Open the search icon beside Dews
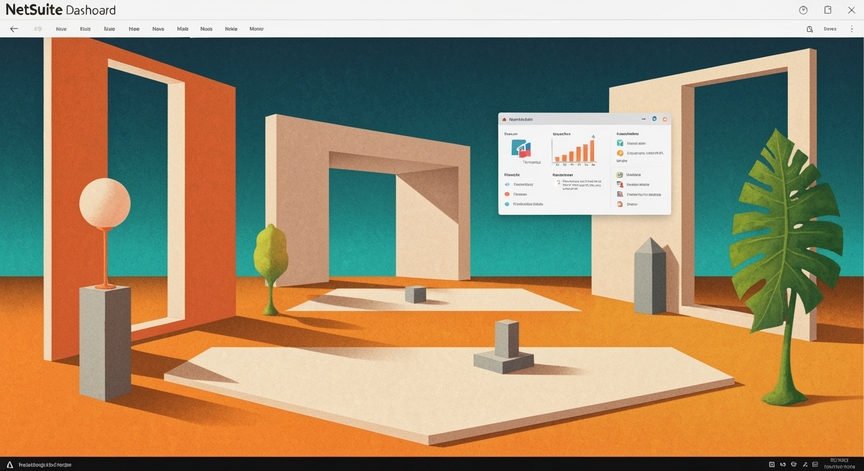This screenshot has height=471, width=864. point(809,29)
